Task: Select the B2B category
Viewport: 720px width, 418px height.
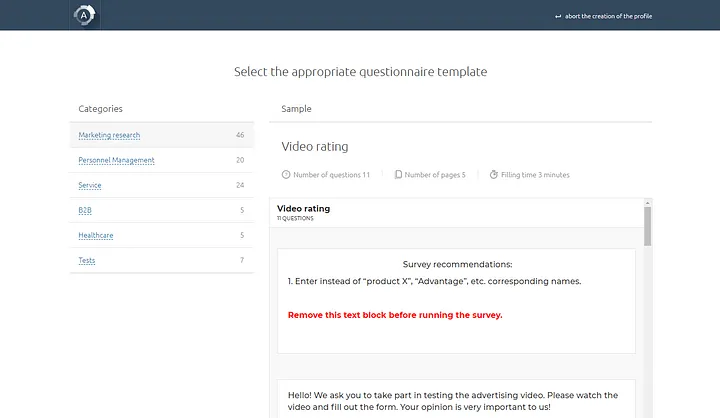Action: [x=85, y=210]
